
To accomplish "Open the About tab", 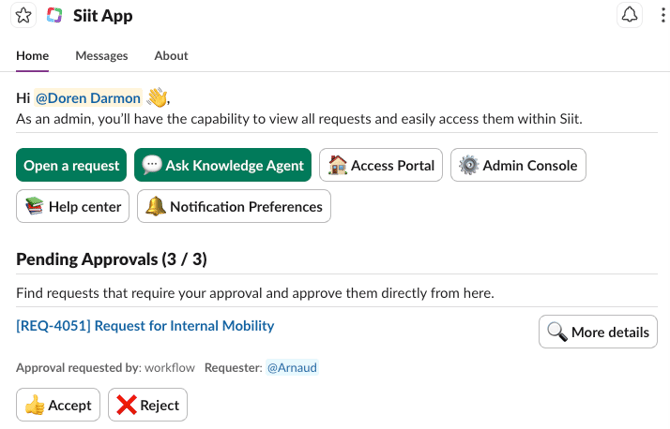I will pyautogui.click(x=171, y=56).
